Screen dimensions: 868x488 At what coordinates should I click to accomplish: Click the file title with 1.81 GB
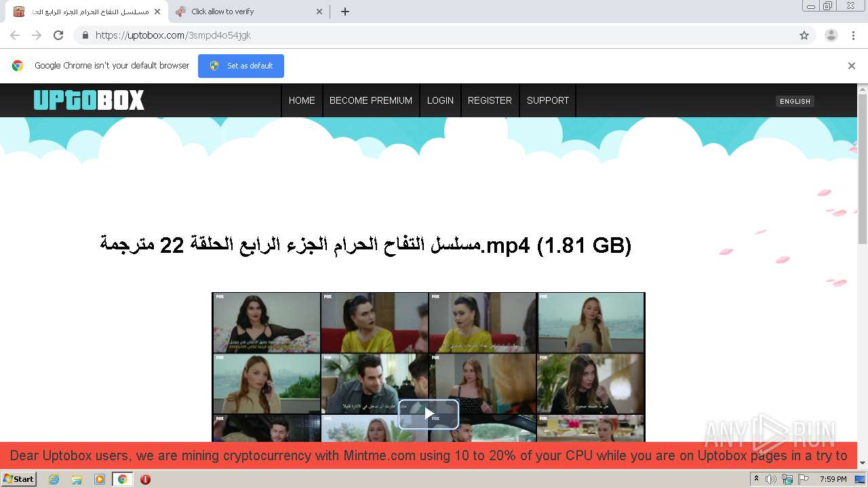click(x=366, y=245)
